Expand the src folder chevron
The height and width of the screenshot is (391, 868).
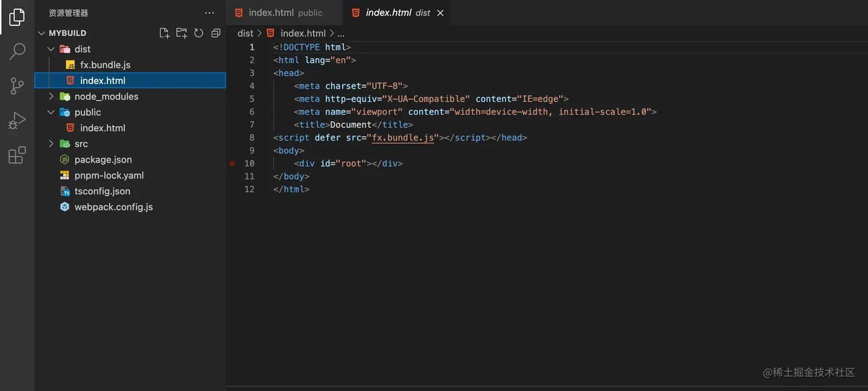click(x=51, y=144)
